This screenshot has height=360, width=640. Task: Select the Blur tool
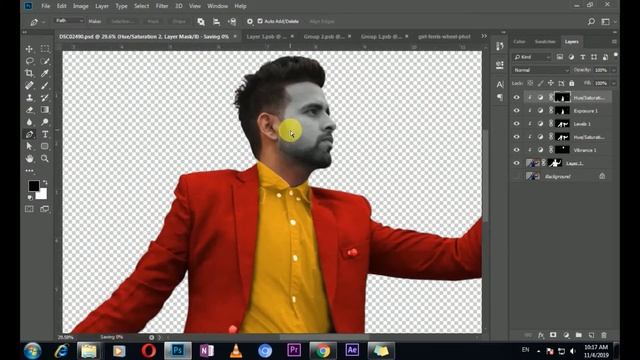[29, 122]
